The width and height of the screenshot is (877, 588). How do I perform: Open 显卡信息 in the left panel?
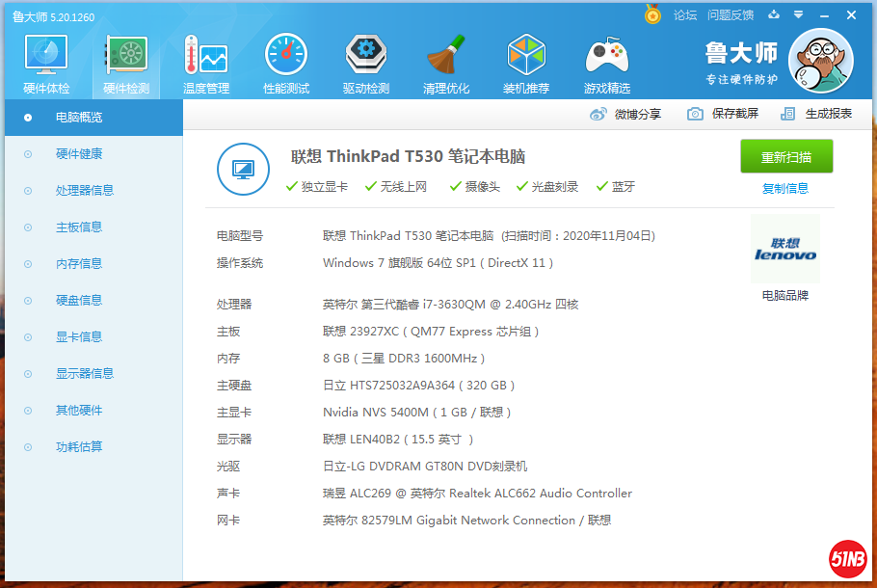click(x=78, y=337)
